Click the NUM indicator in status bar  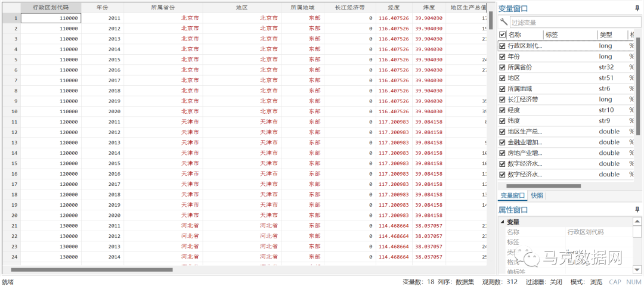click(634, 282)
